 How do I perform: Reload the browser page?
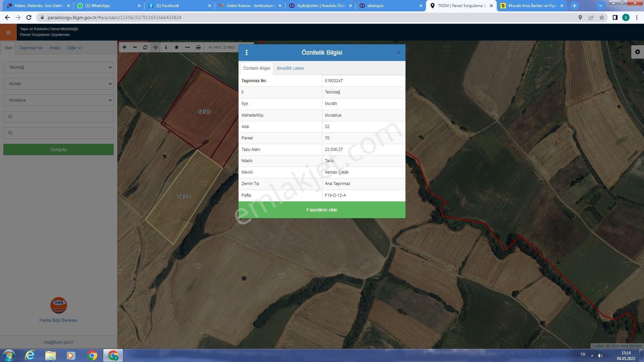pyautogui.click(x=29, y=17)
